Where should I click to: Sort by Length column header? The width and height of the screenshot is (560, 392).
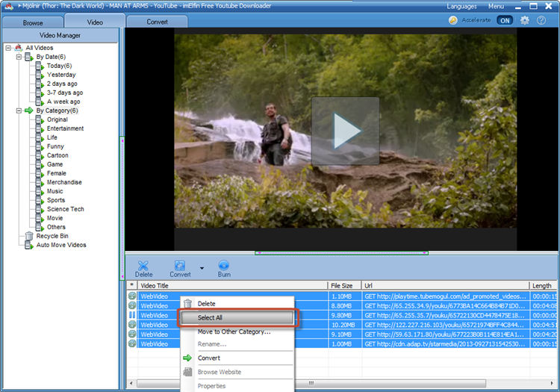(x=544, y=286)
